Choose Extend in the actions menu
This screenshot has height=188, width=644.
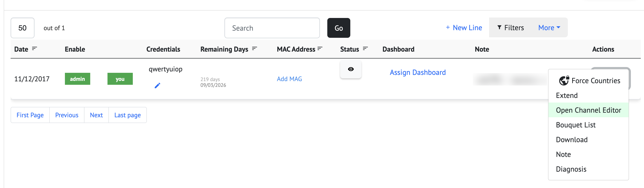click(566, 95)
